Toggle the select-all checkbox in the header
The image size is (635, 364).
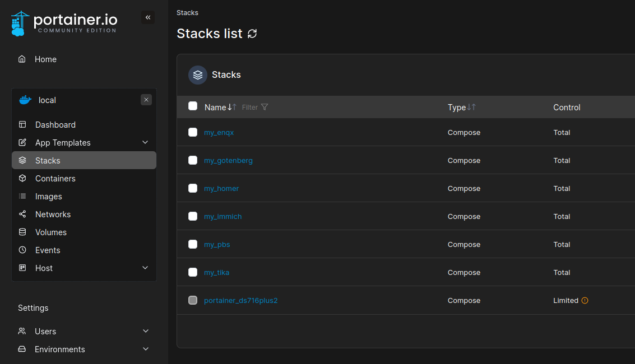(193, 106)
